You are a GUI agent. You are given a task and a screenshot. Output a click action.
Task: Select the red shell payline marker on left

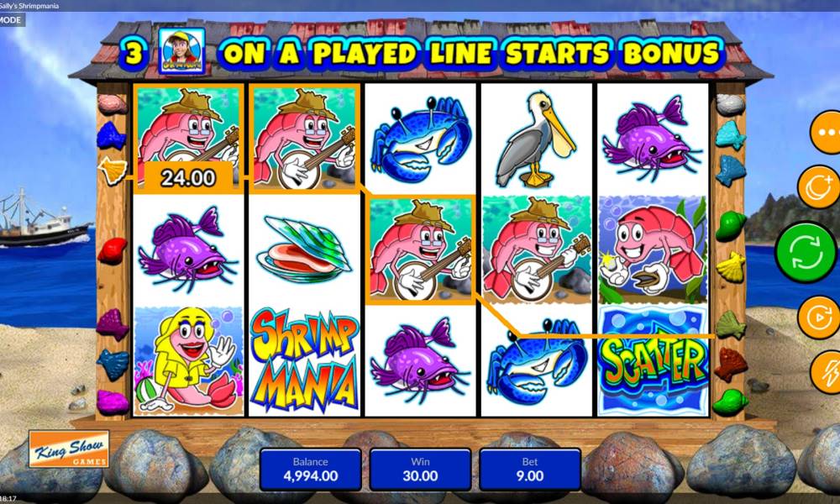pos(112,251)
